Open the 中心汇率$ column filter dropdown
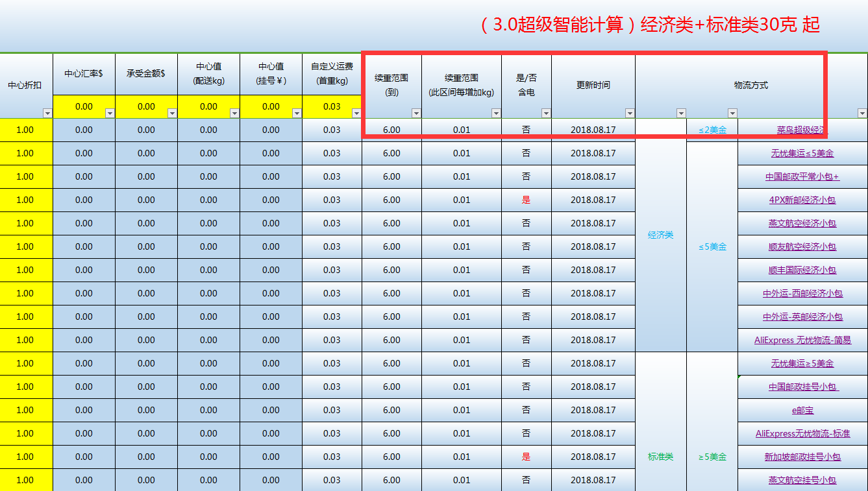The image size is (868, 491). [x=110, y=114]
